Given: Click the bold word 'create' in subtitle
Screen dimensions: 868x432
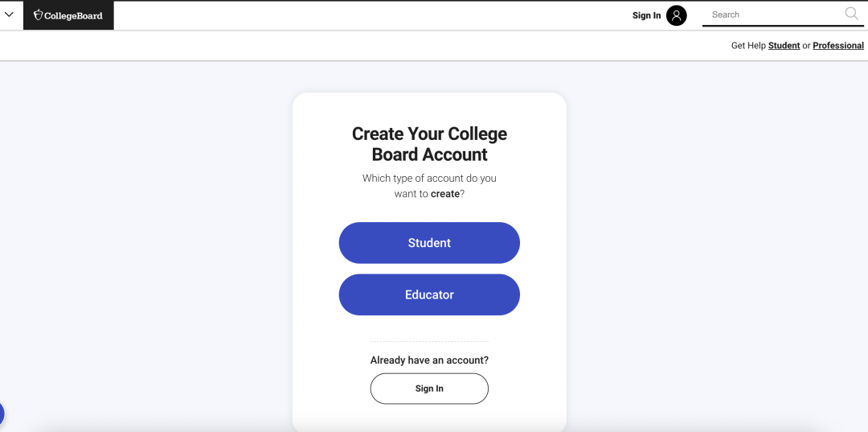Looking at the screenshot, I should click(445, 194).
